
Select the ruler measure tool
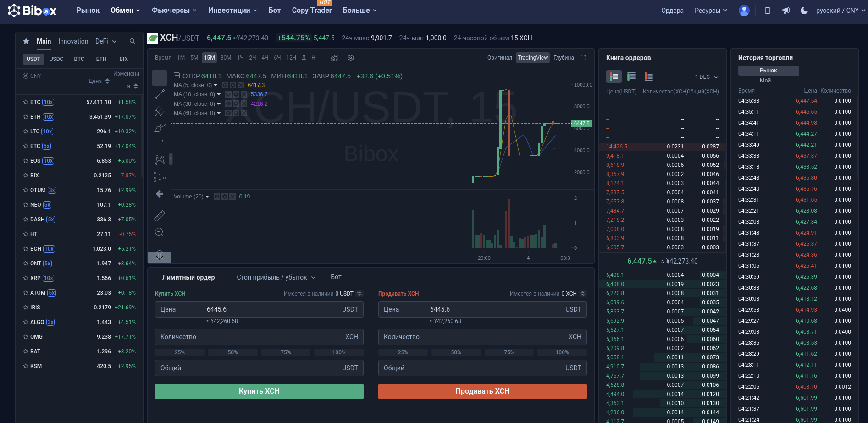coord(160,215)
